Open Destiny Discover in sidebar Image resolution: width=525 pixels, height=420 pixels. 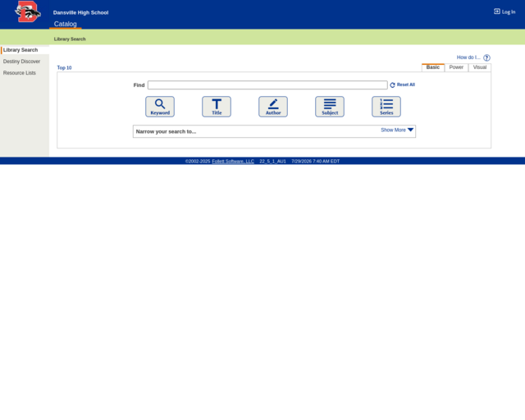(x=21, y=62)
